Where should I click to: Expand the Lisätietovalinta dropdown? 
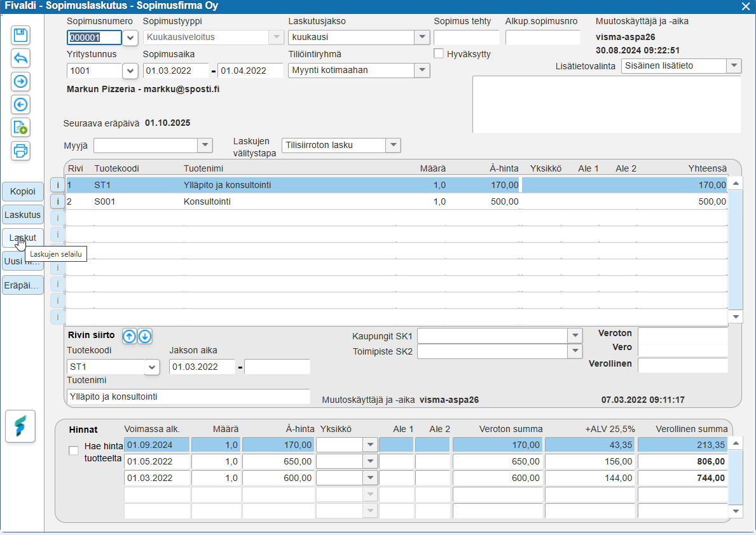point(734,66)
